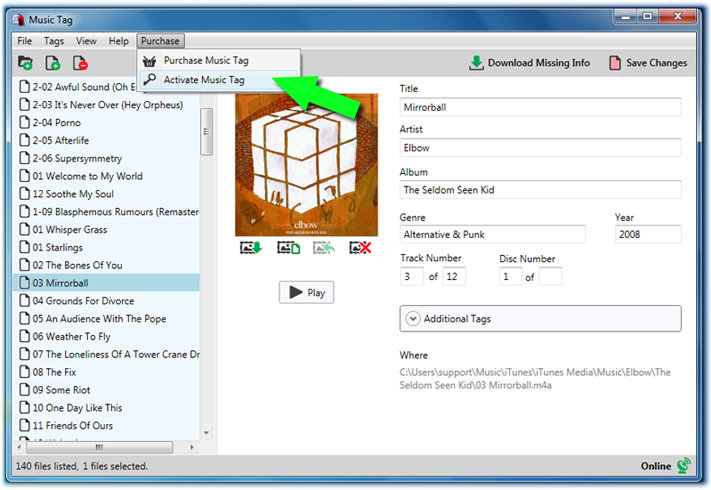Click the file list scroll down arrow
The width and height of the screenshot is (711, 490).
coord(206,433)
